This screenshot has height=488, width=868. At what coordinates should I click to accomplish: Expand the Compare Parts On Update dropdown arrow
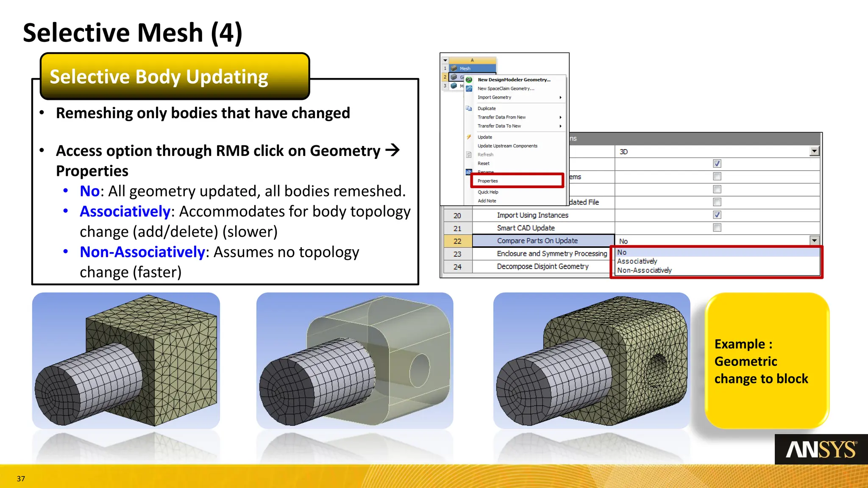click(x=814, y=241)
